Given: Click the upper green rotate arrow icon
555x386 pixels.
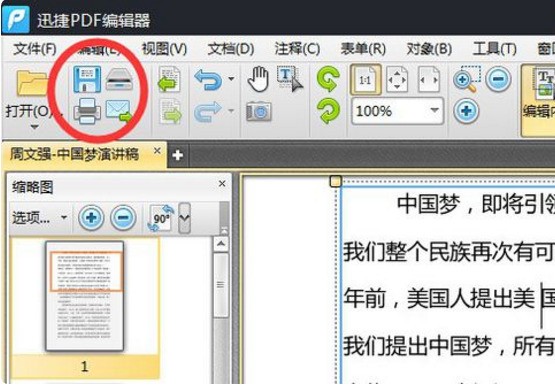Looking at the screenshot, I should pyautogui.click(x=328, y=79).
